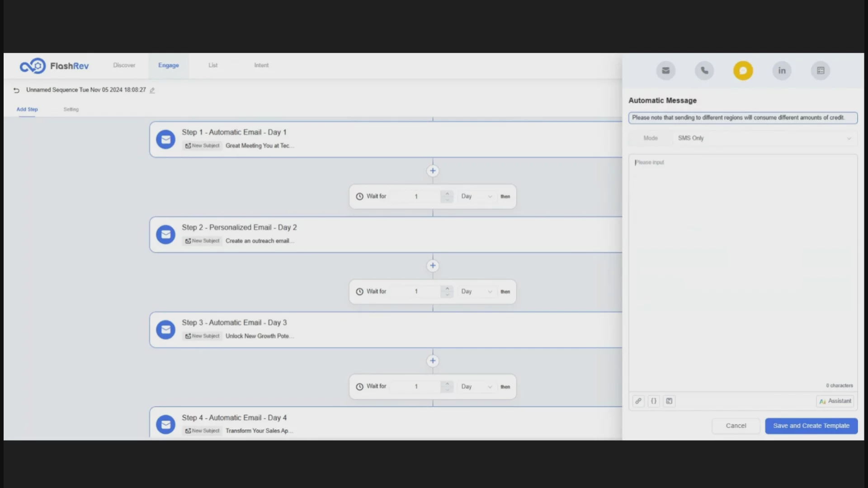The height and width of the screenshot is (488, 868).
Task: Select the LinkedIn step icon
Action: (x=782, y=70)
